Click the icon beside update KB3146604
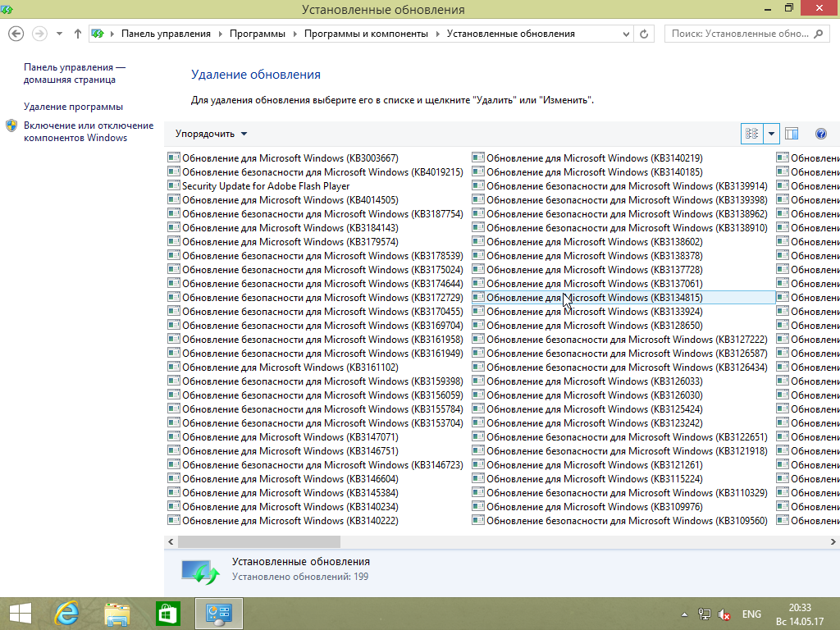The height and width of the screenshot is (630, 840). click(x=174, y=478)
